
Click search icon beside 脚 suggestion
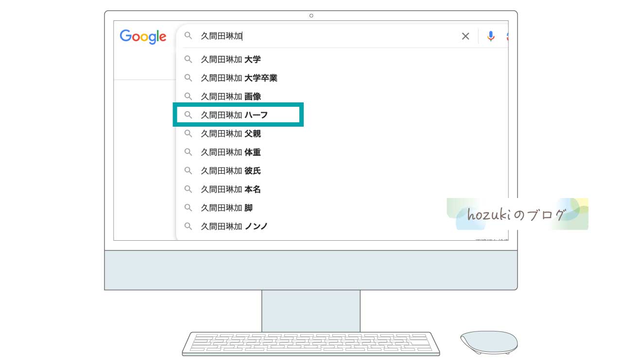tap(188, 207)
